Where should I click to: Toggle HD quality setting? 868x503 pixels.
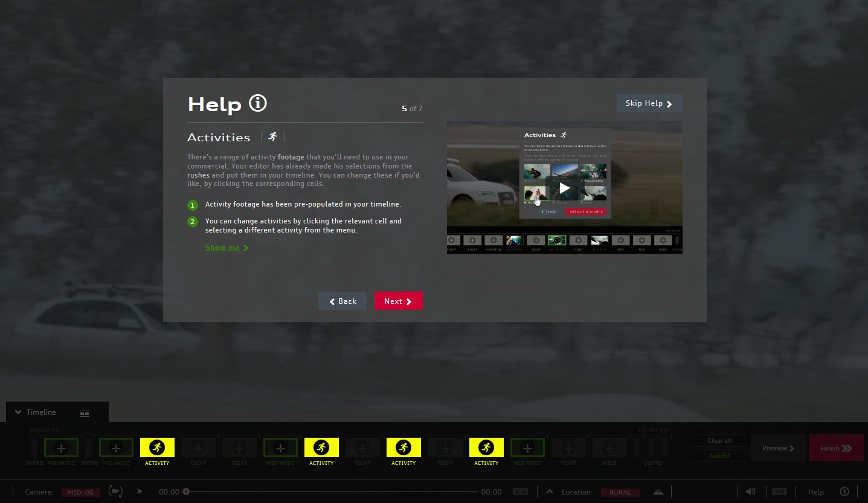point(779,492)
